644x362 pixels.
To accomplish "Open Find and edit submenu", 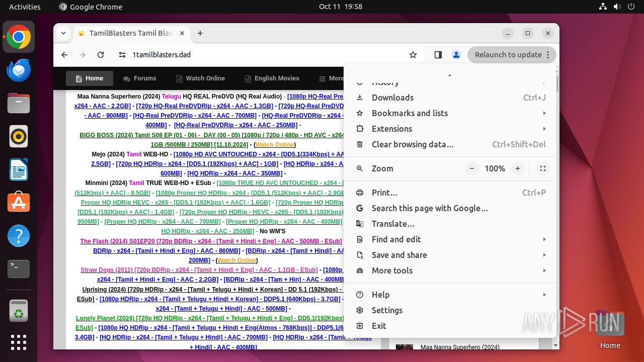I will [x=451, y=239].
